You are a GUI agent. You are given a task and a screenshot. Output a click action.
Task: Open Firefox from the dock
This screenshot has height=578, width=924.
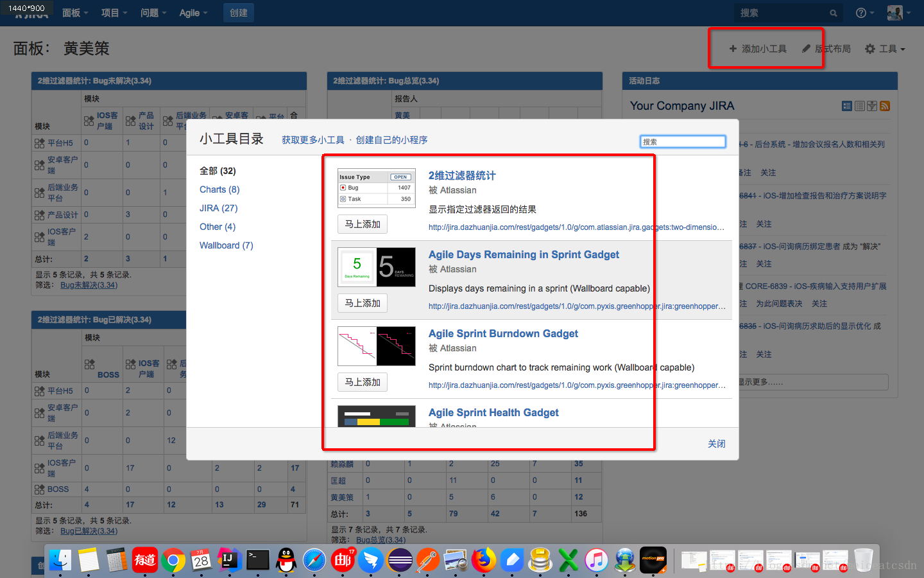(x=484, y=561)
